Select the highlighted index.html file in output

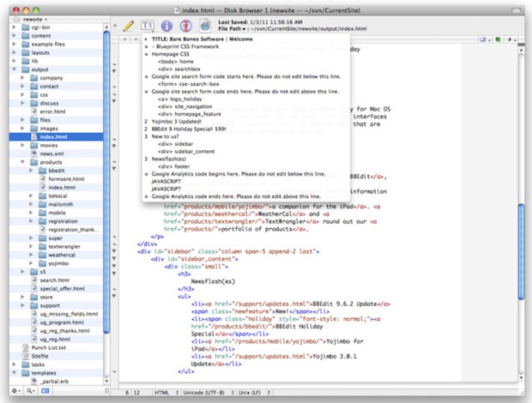click(56, 136)
